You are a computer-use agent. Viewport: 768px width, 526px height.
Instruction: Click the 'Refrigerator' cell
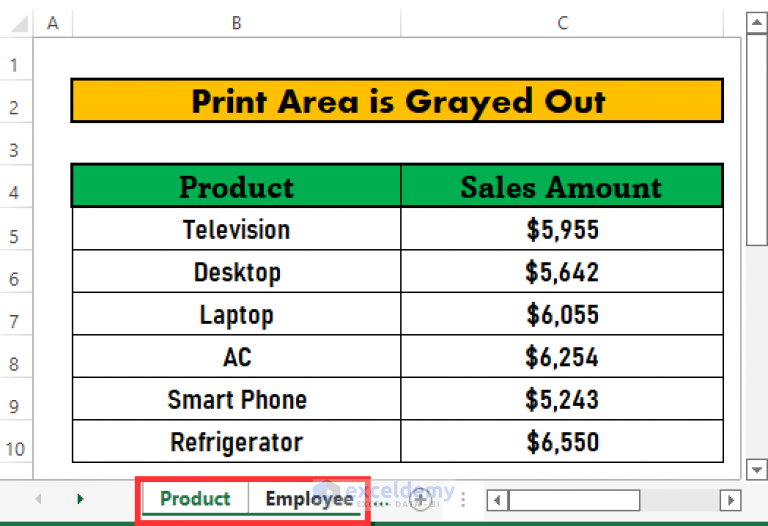pyautogui.click(x=236, y=442)
